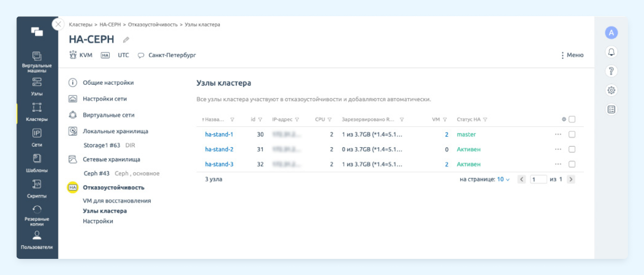Screen dimensions: 644x275
Task: Click the user avatar A icon
Action: coord(611,33)
